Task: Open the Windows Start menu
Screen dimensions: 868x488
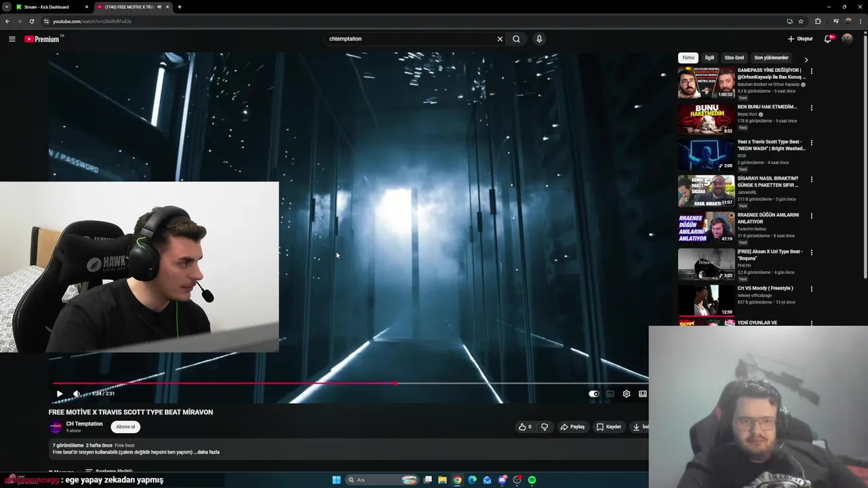Action: 336,480
